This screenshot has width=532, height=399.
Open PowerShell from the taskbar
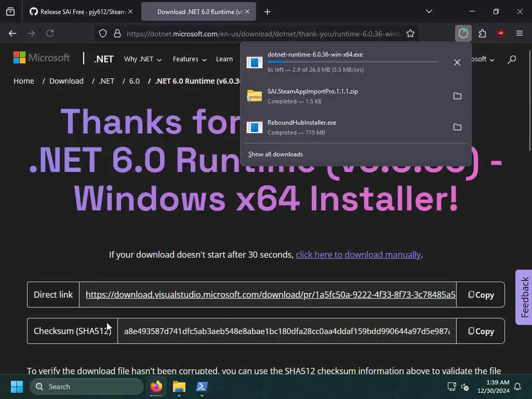click(202, 387)
